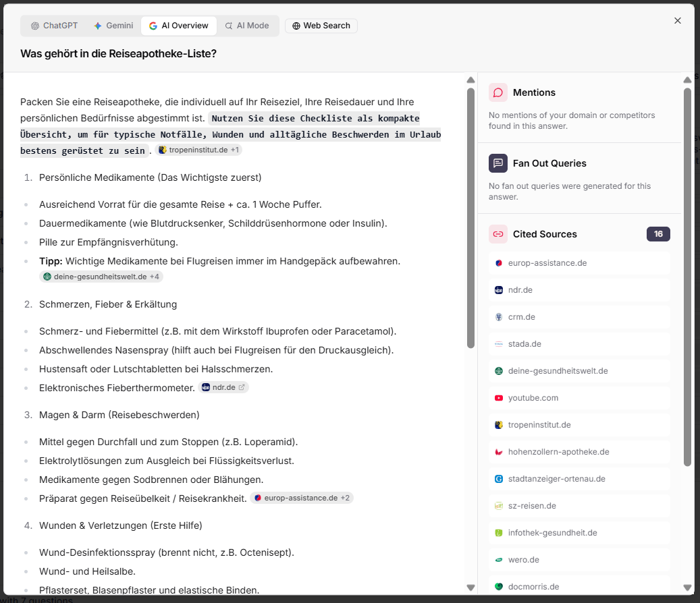This screenshot has height=603, width=700.
Task: Switch to the Gemini tab
Action: point(113,26)
